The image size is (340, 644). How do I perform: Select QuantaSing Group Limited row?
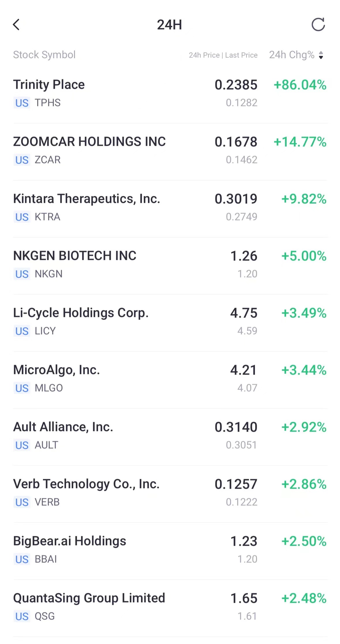tap(89, 598)
